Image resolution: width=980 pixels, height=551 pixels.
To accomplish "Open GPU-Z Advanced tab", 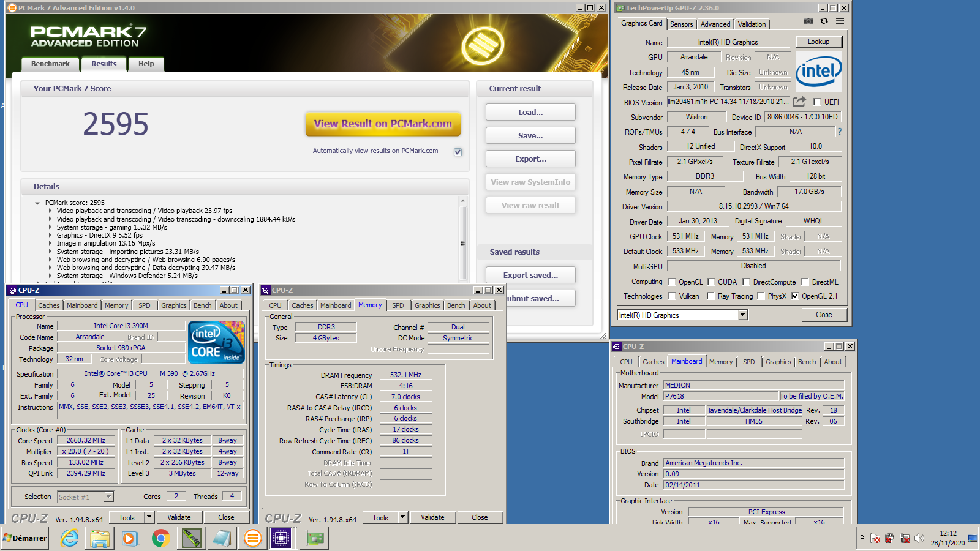I will coord(715,24).
